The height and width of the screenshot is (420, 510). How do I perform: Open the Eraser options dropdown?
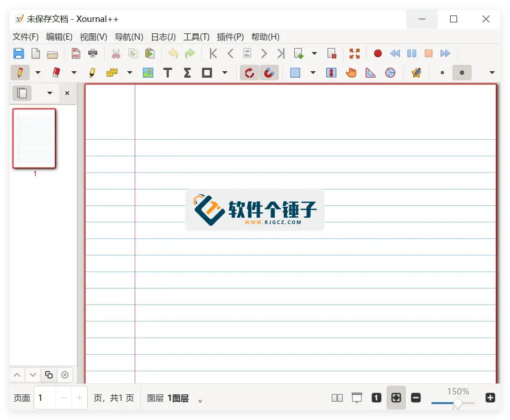[x=74, y=73]
